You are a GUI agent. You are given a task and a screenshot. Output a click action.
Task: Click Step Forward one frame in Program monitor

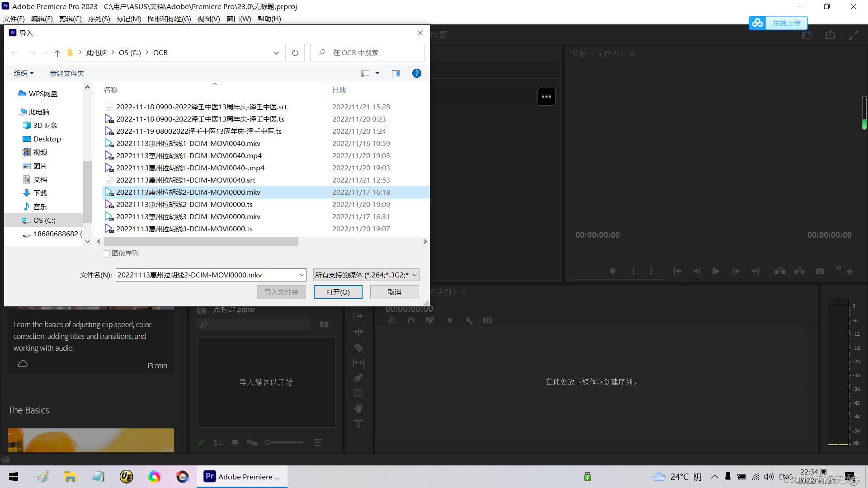(736, 271)
